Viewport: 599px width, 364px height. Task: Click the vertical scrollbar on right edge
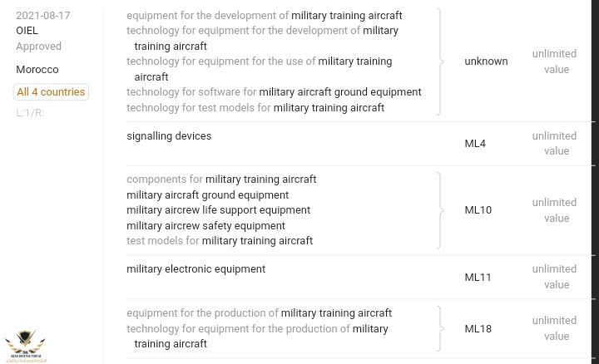click(594, 166)
